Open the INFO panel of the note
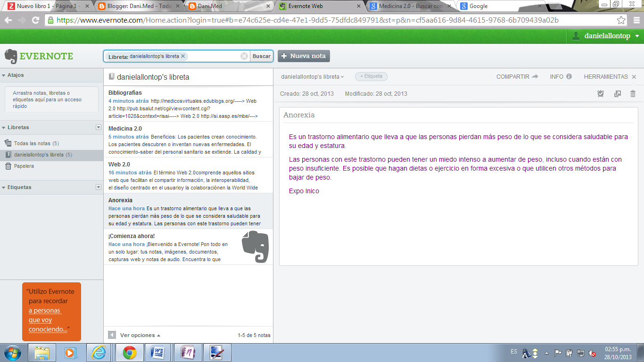Viewport: 644px width, 362px height. tap(561, 76)
